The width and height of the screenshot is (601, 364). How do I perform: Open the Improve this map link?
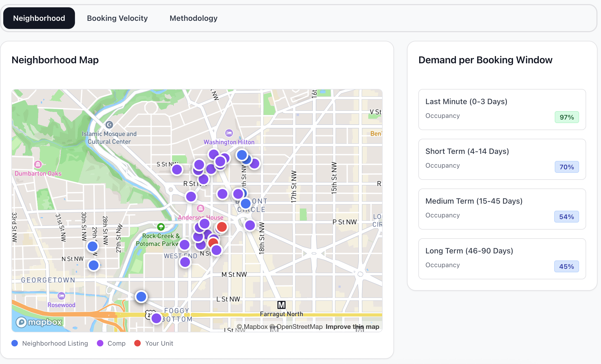352,327
